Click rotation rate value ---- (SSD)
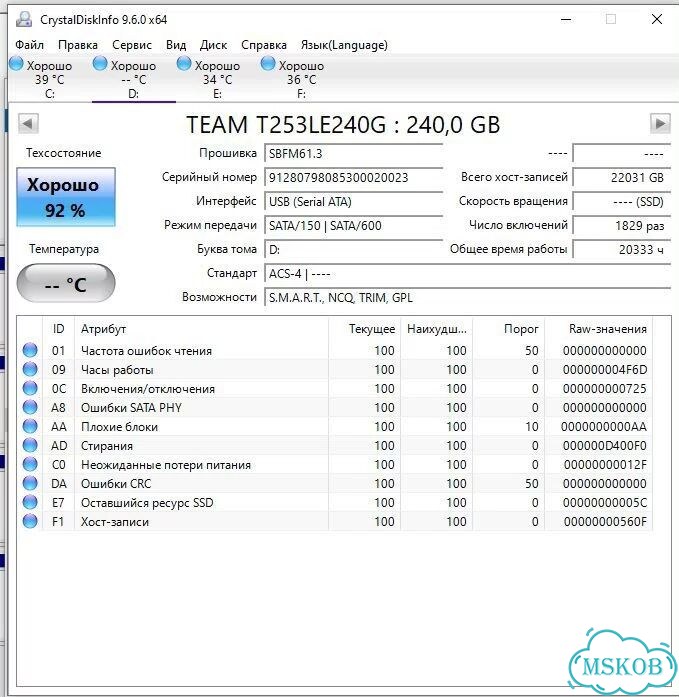 (622, 201)
